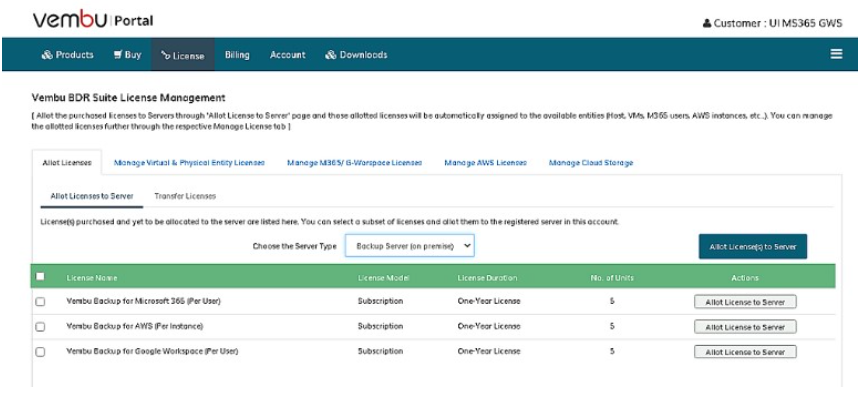Open the Billing menu
Screen dimensions: 861x405
237,55
